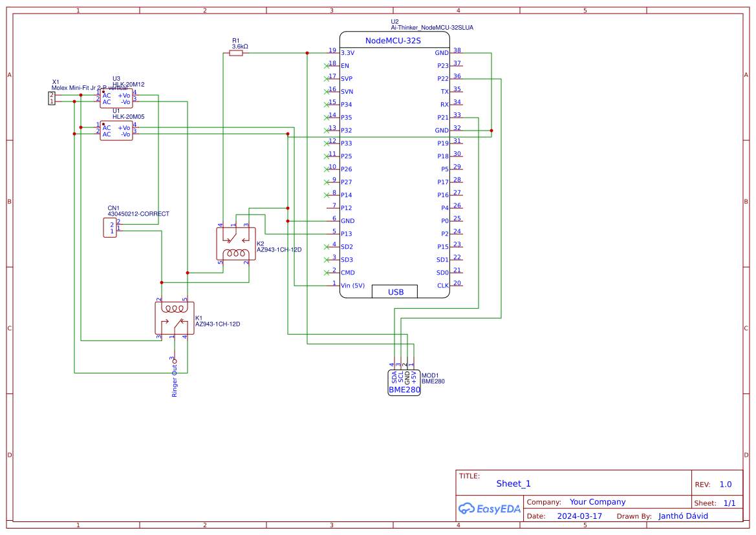The height and width of the screenshot is (535, 756).
Task: Select resistor R1 3.6kΩ symbol
Action: (x=237, y=53)
